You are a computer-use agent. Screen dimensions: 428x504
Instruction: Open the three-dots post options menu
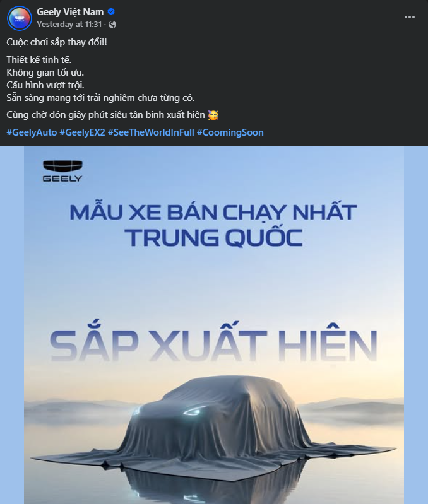pos(409,17)
